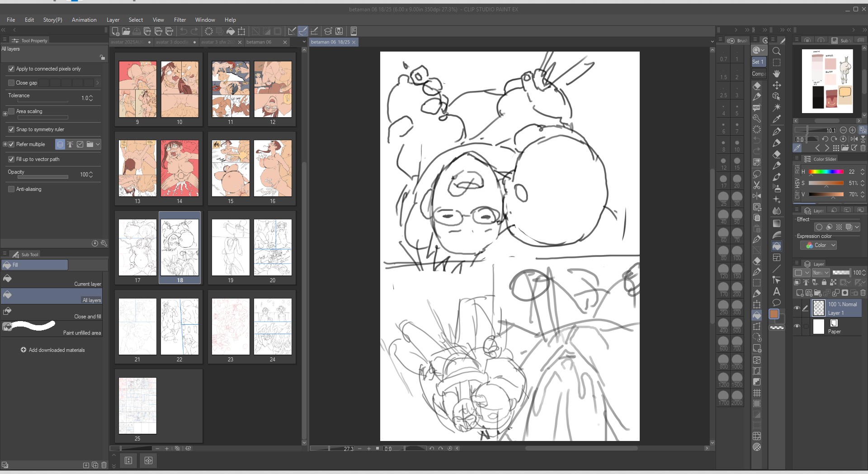Select the Rectangle selection marquee tool
The width and height of the screenshot is (868, 474).
click(x=777, y=62)
